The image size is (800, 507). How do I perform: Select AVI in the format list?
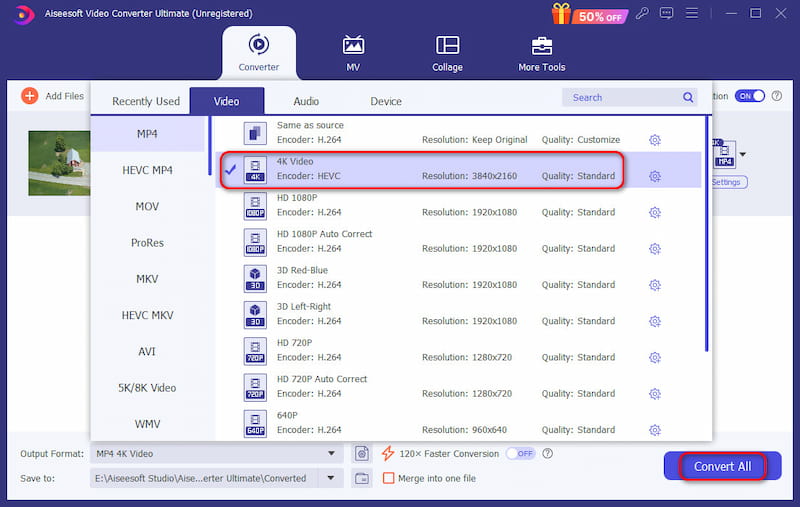pyautogui.click(x=147, y=351)
